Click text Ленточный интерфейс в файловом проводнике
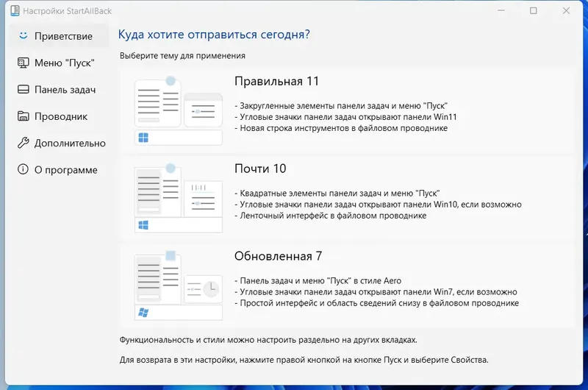588x390 pixels. [x=330, y=216]
